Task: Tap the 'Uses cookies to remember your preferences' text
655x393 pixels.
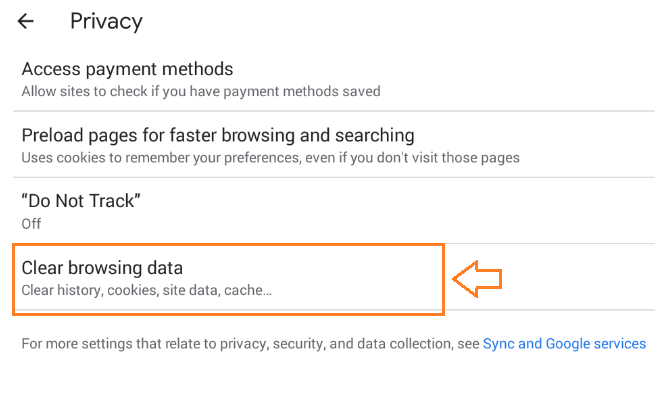Action: [270, 158]
